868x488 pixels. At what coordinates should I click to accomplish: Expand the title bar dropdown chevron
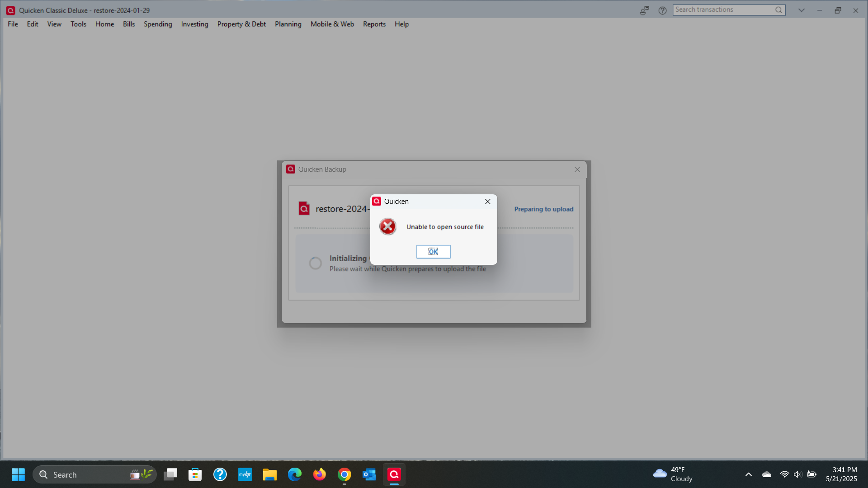(x=801, y=10)
